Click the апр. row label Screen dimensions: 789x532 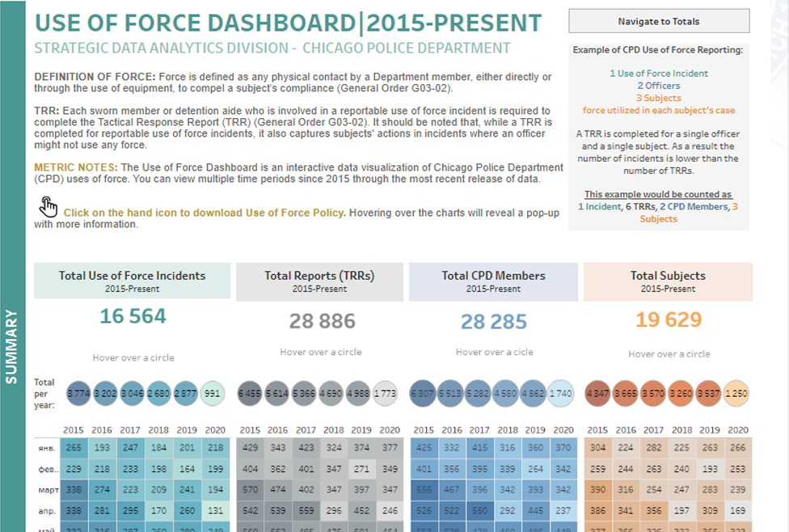47,511
